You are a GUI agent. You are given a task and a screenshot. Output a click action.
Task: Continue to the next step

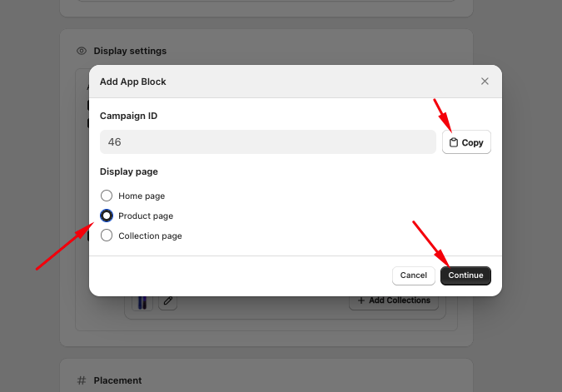tap(465, 275)
